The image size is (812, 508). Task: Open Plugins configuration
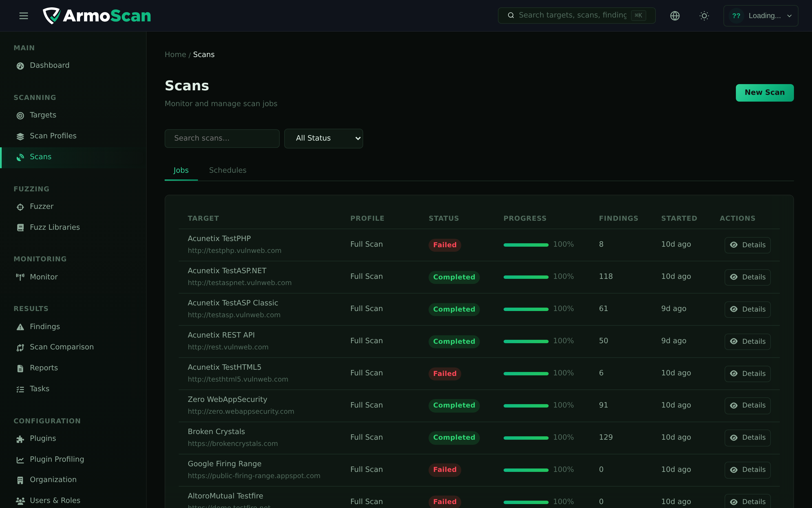73,439
